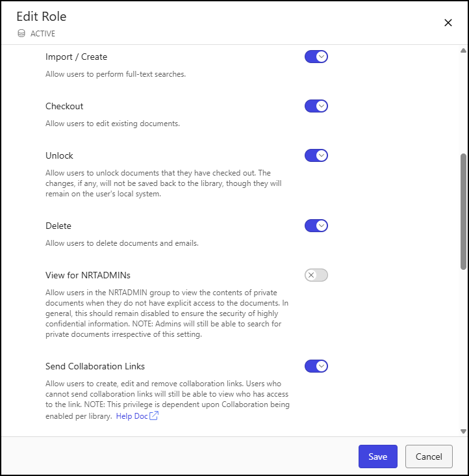Click the scrollbar up arrow
The width and height of the screenshot is (469, 476).
(463, 51)
